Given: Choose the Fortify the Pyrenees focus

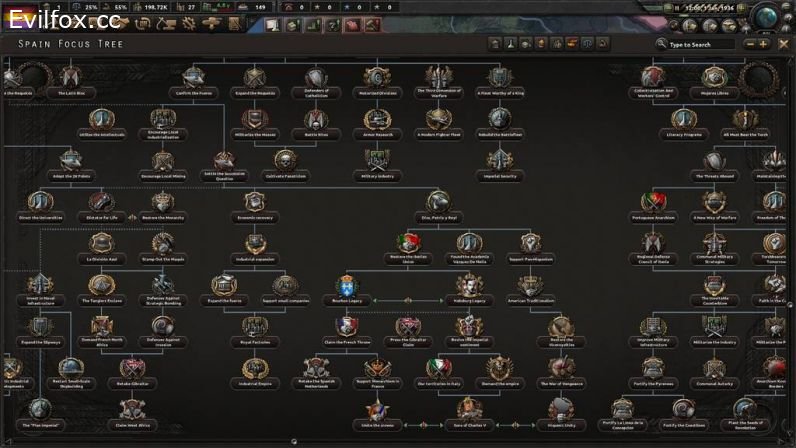Looking at the screenshot, I should click(x=654, y=370).
